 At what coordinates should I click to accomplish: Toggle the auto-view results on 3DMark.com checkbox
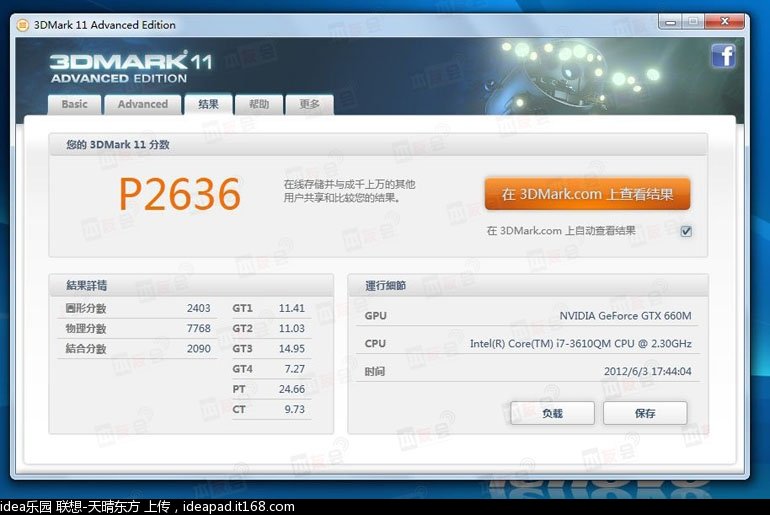point(686,231)
